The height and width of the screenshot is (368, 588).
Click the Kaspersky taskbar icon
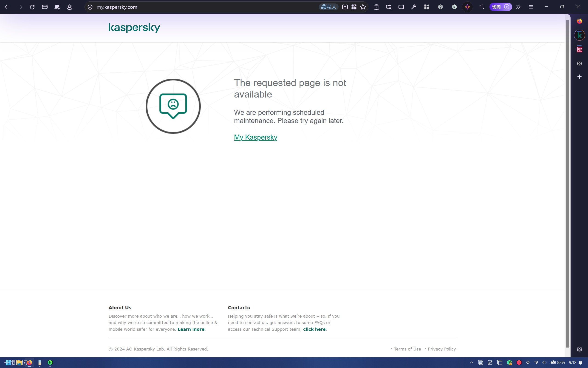click(50, 363)
